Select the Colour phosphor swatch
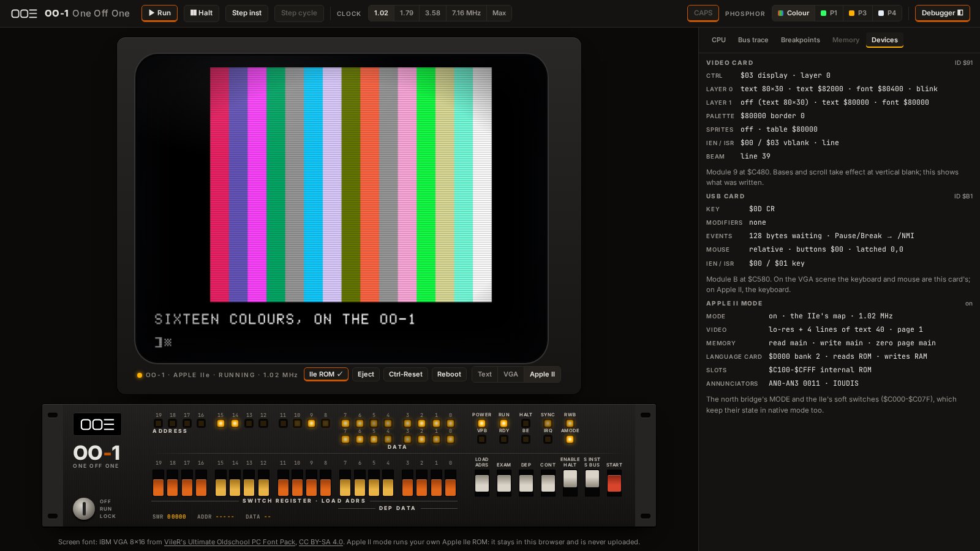980x551 pixels. pyautogui.click(x=793, y=13)
